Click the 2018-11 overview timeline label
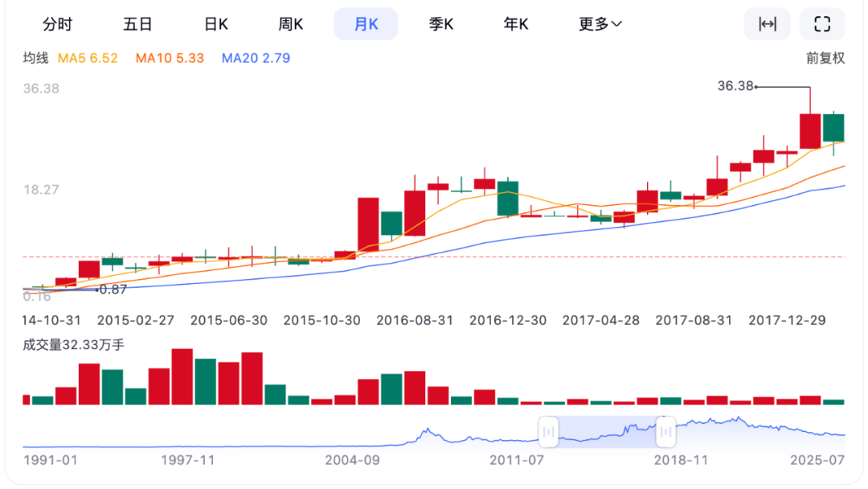 point(681,460)
